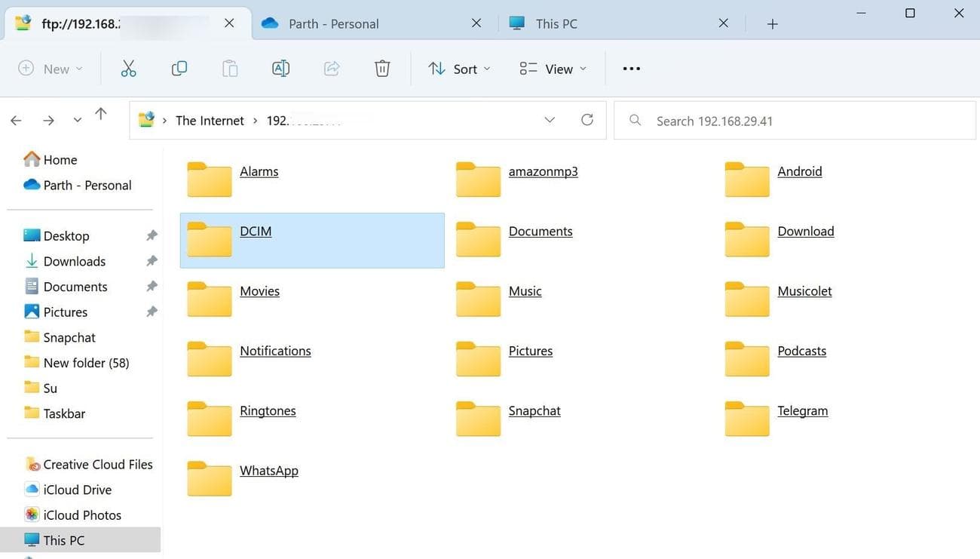Open the Sort dropdown

point(458,68)
